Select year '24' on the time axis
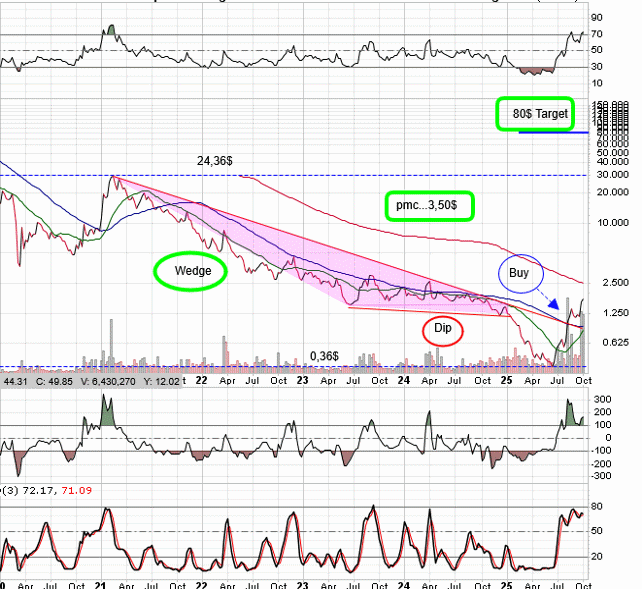This screenshot has width=642, height=589. (x=403, y=380)
